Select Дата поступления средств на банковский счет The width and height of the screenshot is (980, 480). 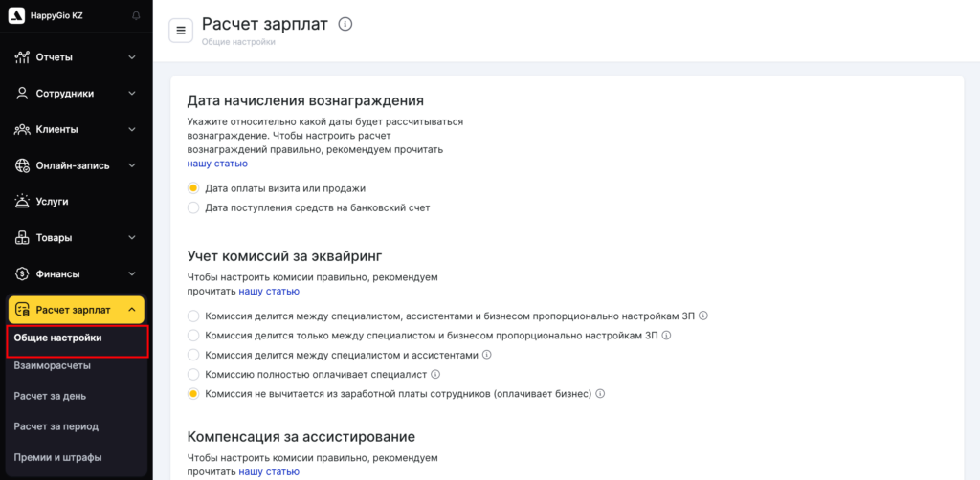pyautogui.click(x=193, y=207)
